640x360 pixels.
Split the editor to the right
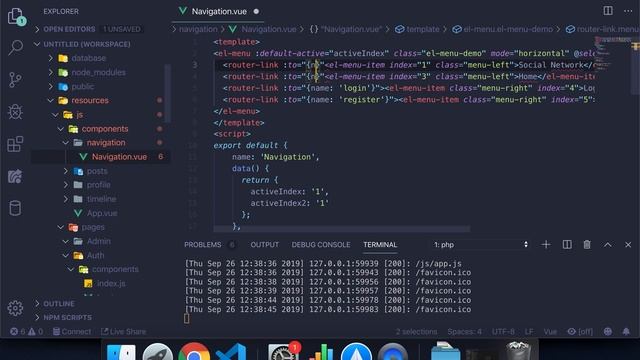[608, 11]
